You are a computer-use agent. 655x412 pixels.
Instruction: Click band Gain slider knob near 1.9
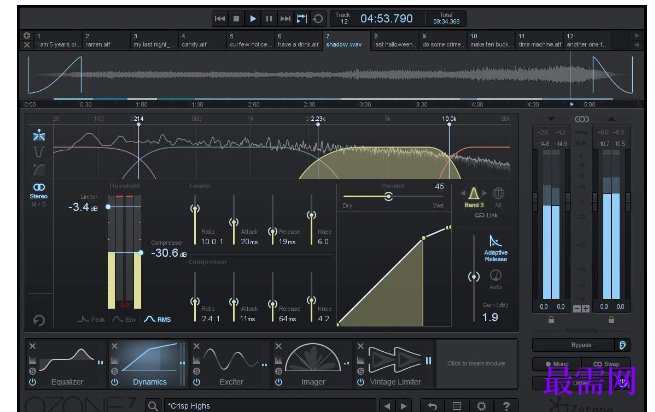474,277
